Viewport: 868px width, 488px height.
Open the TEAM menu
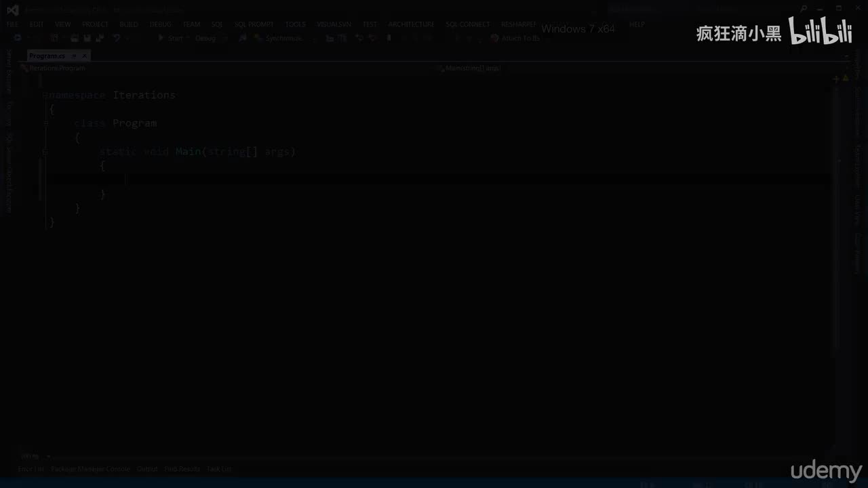(x=192, y=24)
